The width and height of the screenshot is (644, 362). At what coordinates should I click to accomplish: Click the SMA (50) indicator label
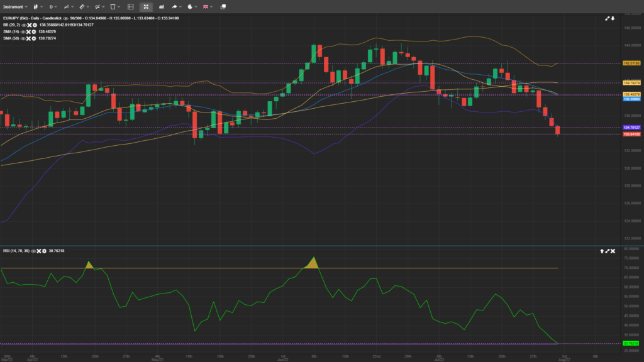[11, 38]
